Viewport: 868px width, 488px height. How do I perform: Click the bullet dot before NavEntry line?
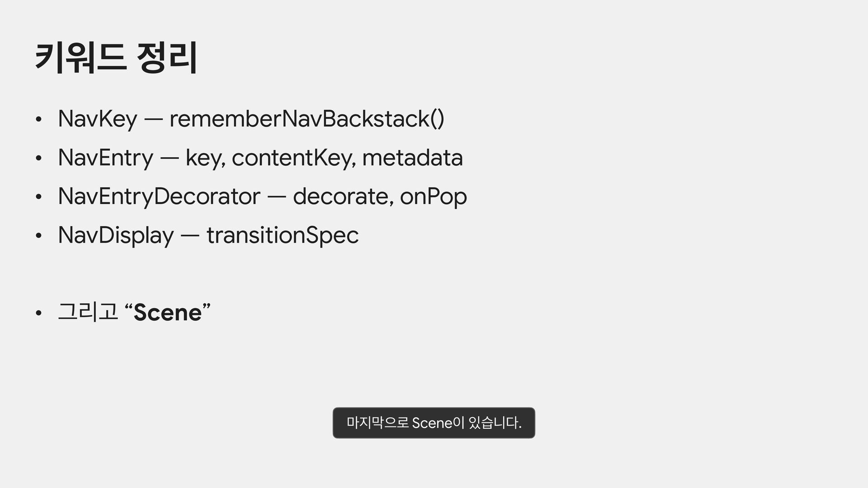tap(39, 159)
